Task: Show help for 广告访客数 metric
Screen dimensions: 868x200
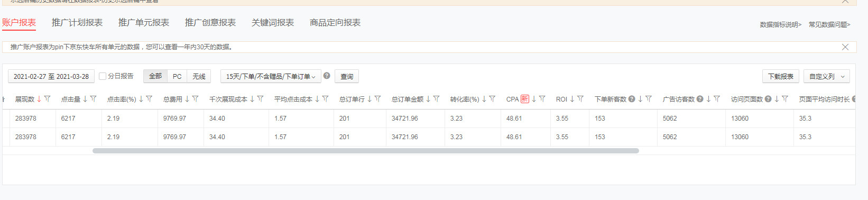Action: point(700,99)
